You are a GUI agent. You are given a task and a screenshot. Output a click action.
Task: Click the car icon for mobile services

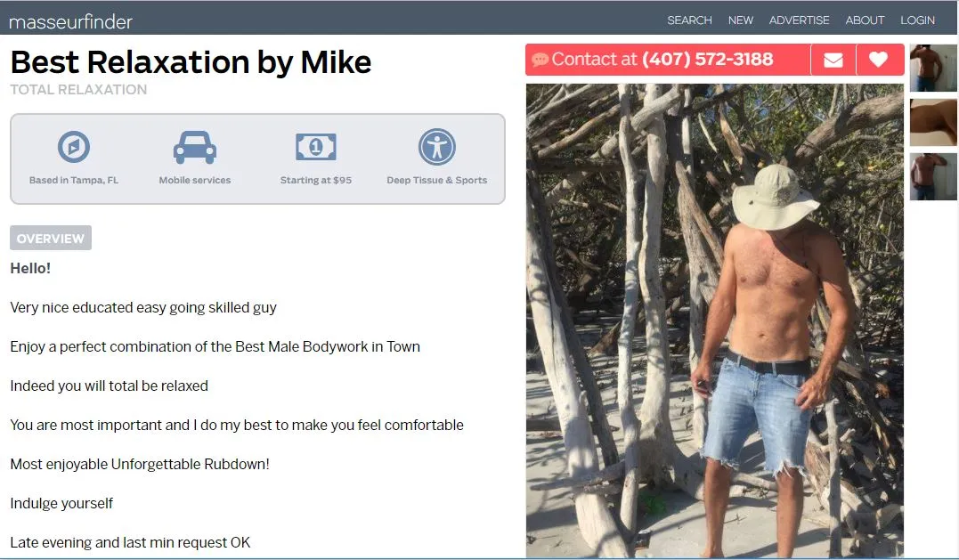[x=194, y=147]
